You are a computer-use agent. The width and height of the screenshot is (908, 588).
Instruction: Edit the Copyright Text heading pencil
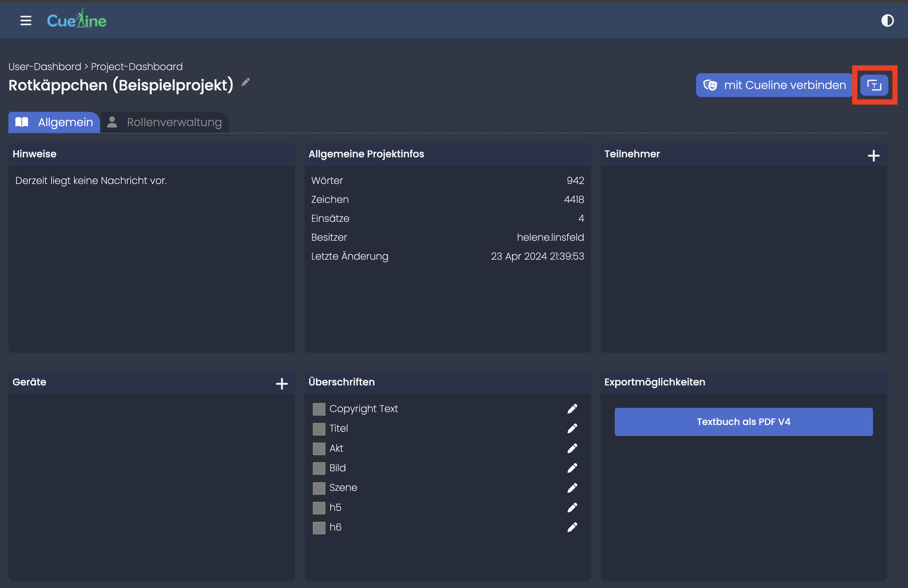click(572, 409)
